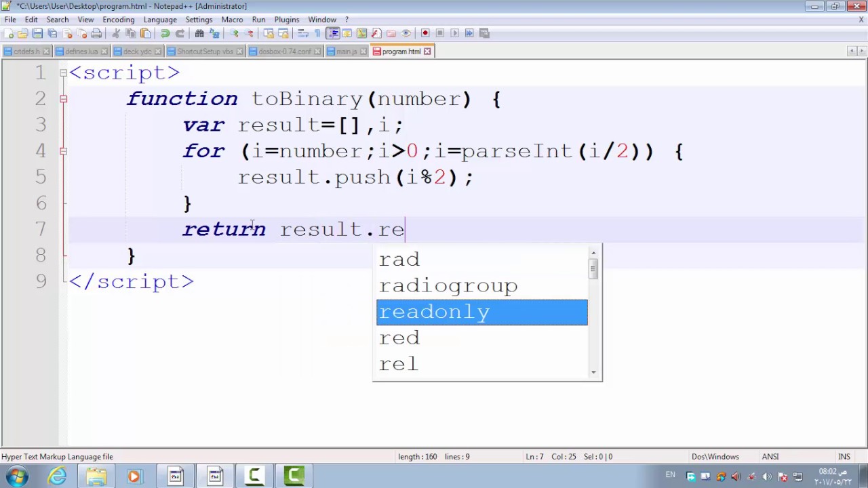The image size is (868, 488).
Task: Open the Encoding menu
Action: click(119, 20)
